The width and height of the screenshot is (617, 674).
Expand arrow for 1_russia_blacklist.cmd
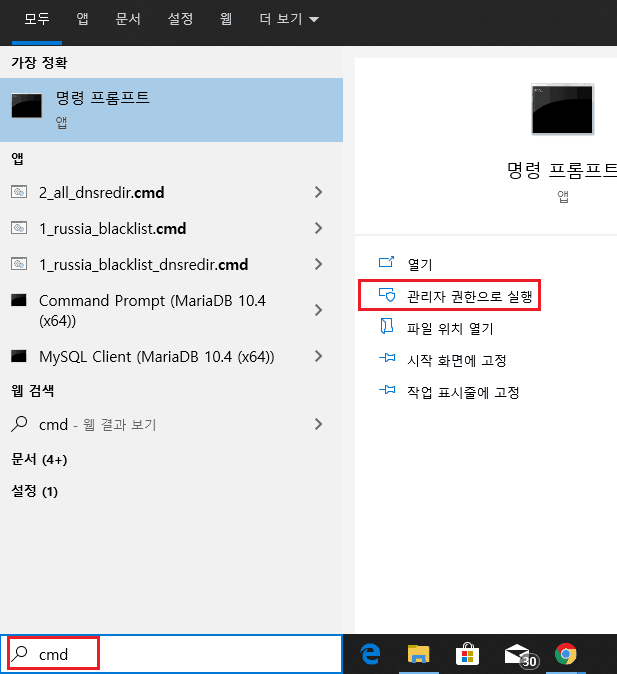[318, 228]
